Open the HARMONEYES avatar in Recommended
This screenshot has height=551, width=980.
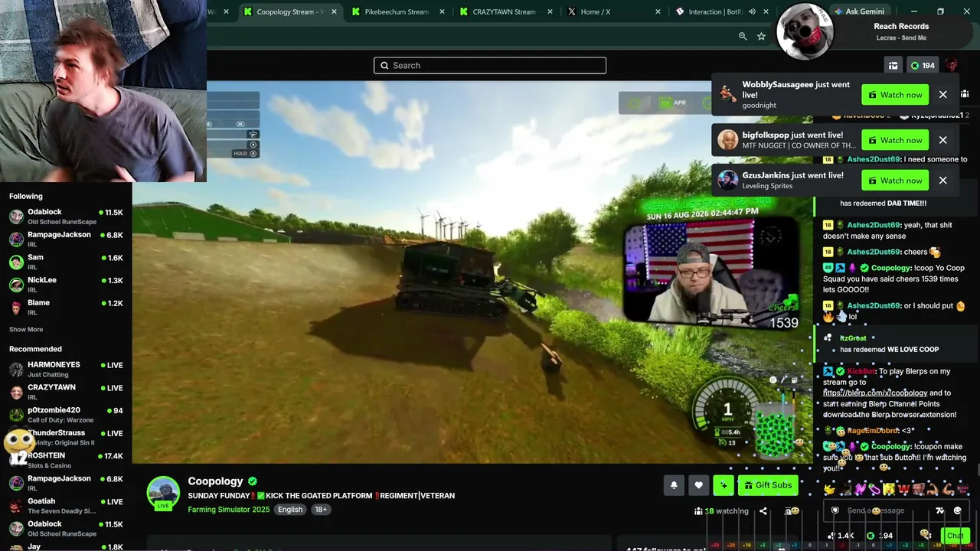16,370
